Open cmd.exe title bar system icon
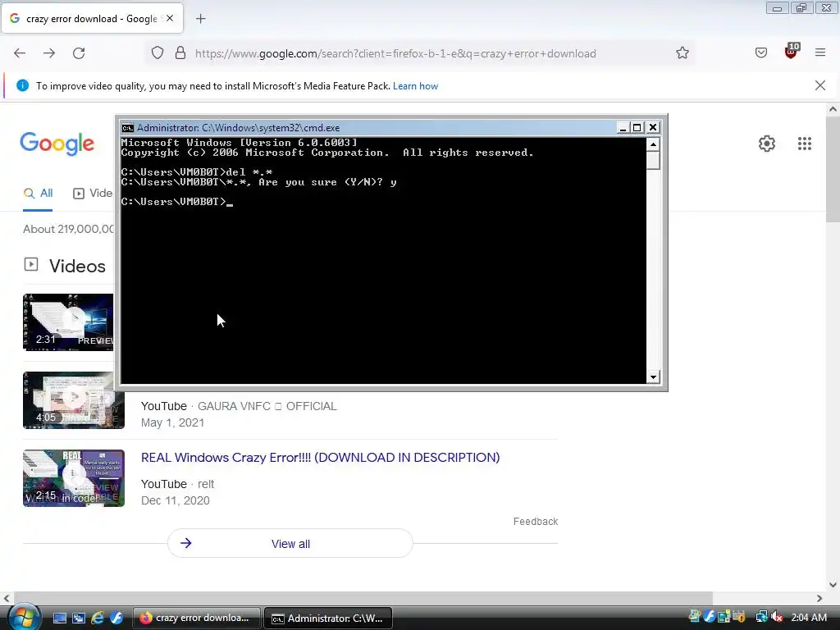 (127, 127)
